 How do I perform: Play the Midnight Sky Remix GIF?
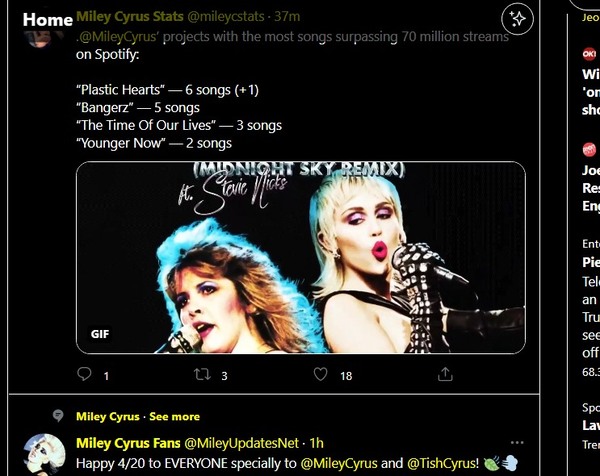coord(301,258)
